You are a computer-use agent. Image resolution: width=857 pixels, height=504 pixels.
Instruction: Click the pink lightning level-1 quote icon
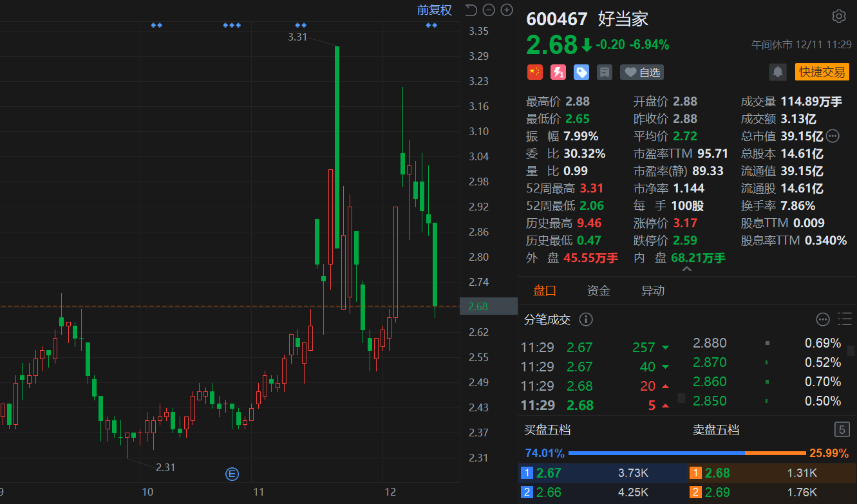[558, 72]
